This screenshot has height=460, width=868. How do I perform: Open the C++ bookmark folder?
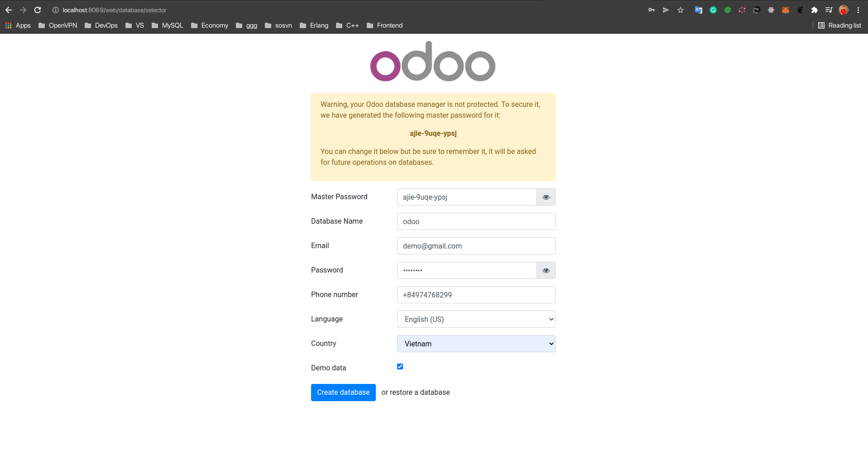tap(348, 25)
